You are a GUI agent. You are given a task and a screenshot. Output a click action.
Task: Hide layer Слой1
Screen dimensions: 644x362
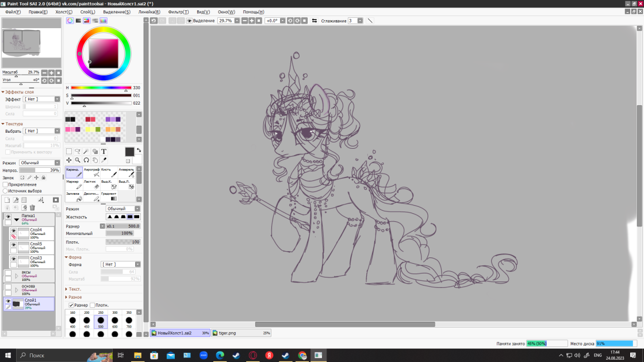(x=8, y=301)
